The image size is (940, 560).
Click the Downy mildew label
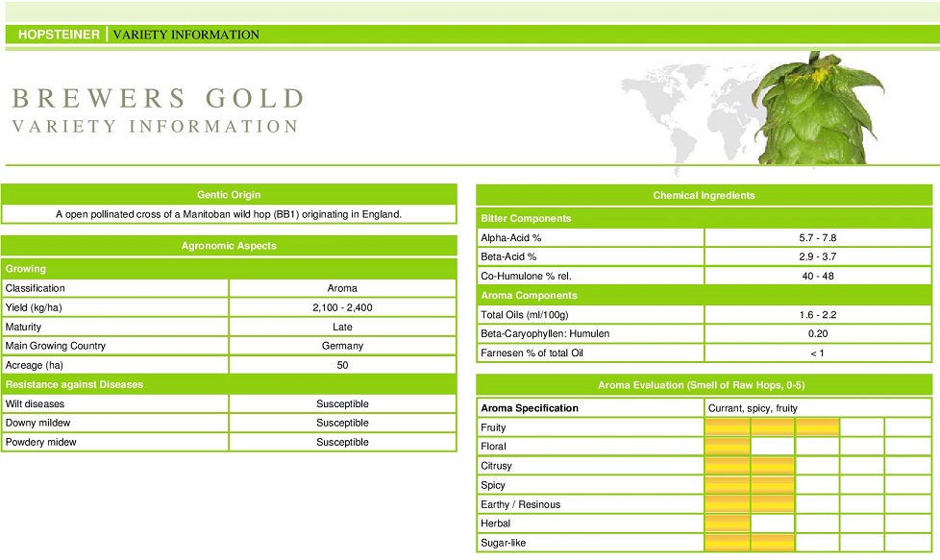37,423
